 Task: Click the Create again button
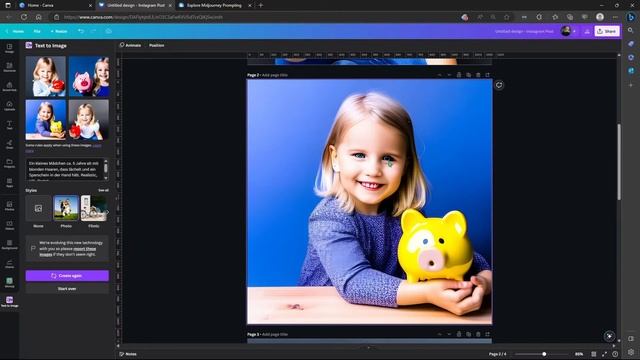[67, 276]
